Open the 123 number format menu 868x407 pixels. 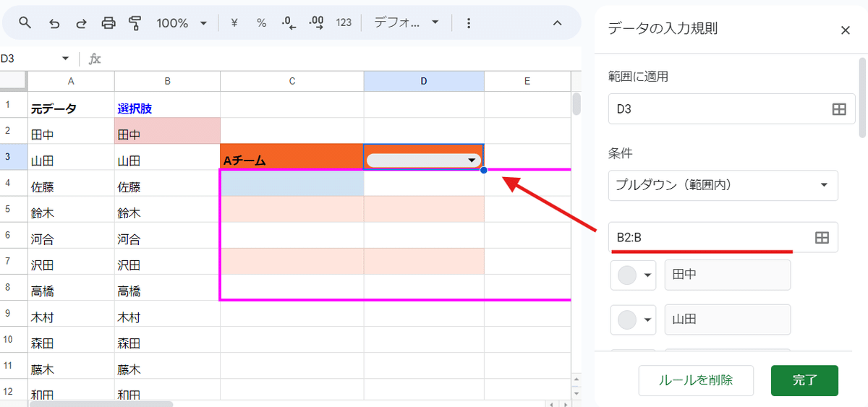pos(344,23)
